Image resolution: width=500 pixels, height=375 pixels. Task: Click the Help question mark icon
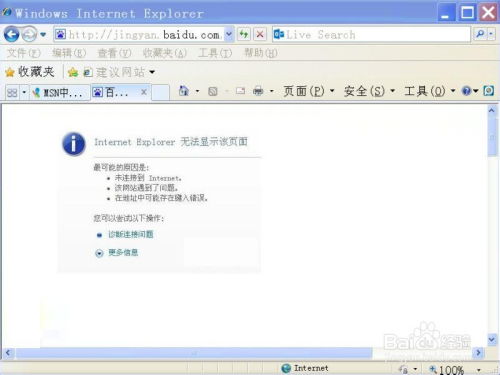[466, 91]
